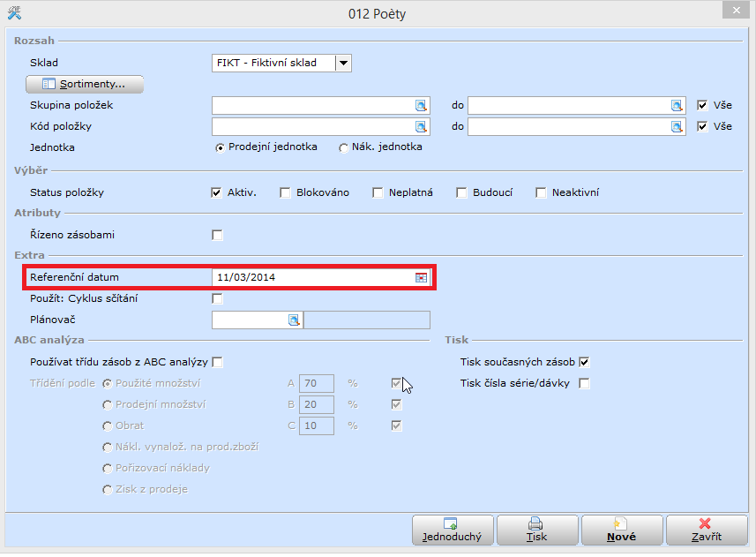Enable Používat třídu zásob z ABC analýzy
This screenshot has height=557, width=756.
tap(217, 362)
